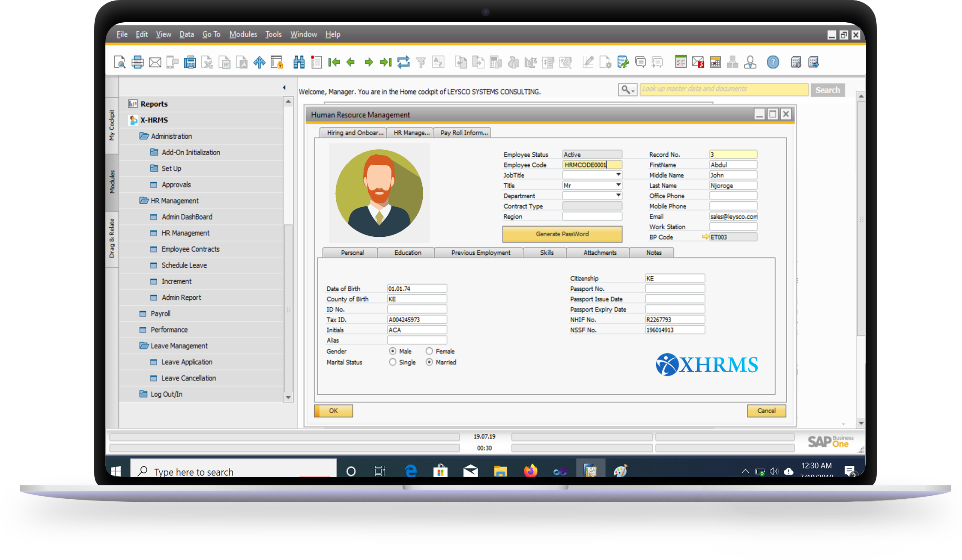The height and width of the screenshot is (560, 962).
Task: Go to the first data record
Action: [x=334, y=63]
